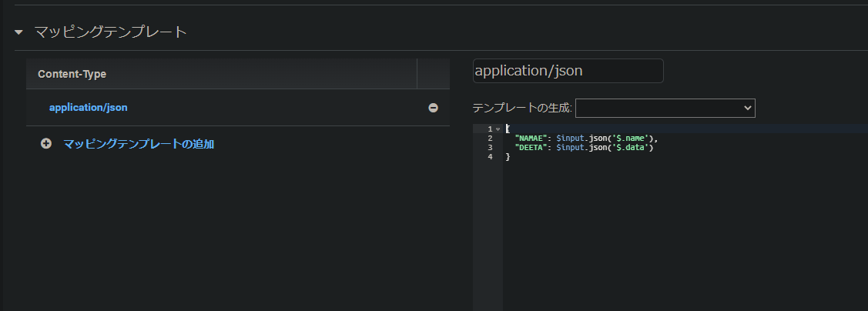Place cursor at opening brace on line 1

pos(508,129)
